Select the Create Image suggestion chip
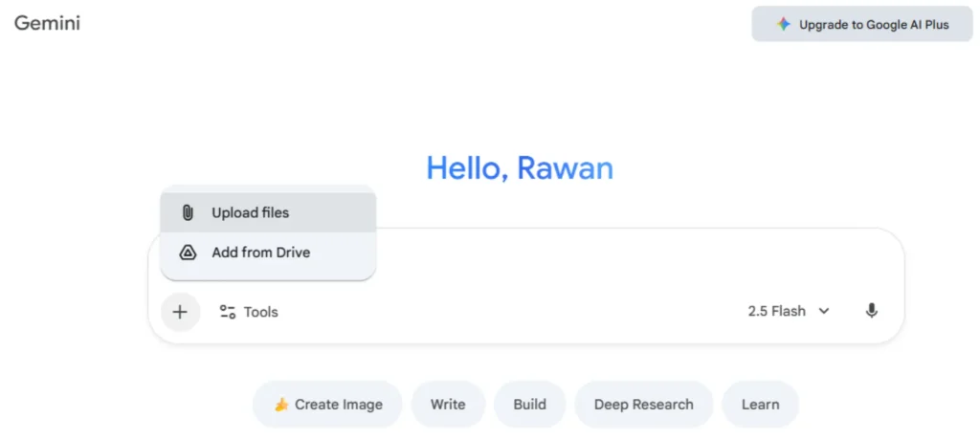Viewport: 980px width, 441px height. click(328, 405)
